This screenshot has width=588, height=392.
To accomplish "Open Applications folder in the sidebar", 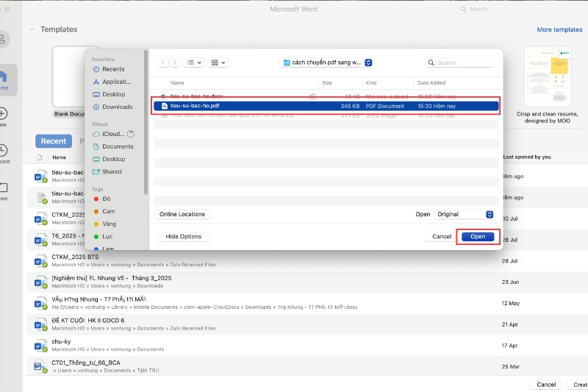I will 115,82.
